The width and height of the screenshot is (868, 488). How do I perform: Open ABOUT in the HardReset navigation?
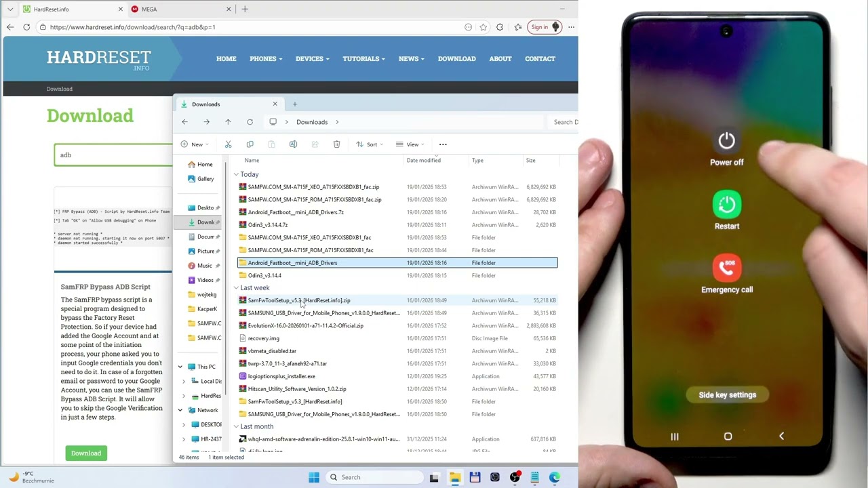pos(500,59)
